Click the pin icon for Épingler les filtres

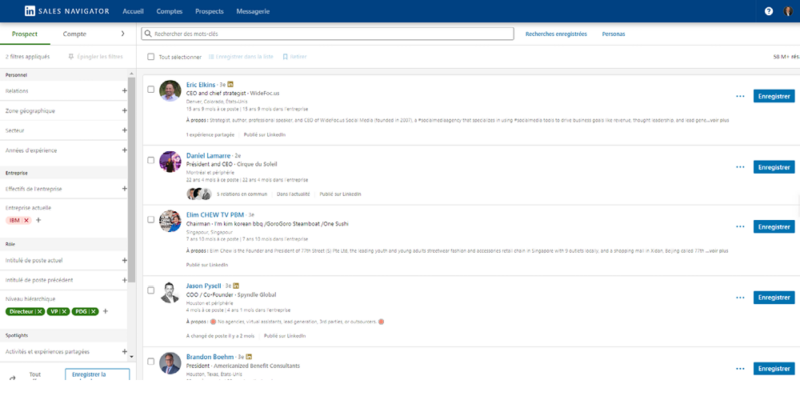pyautogui.click(x=71, y=57)
